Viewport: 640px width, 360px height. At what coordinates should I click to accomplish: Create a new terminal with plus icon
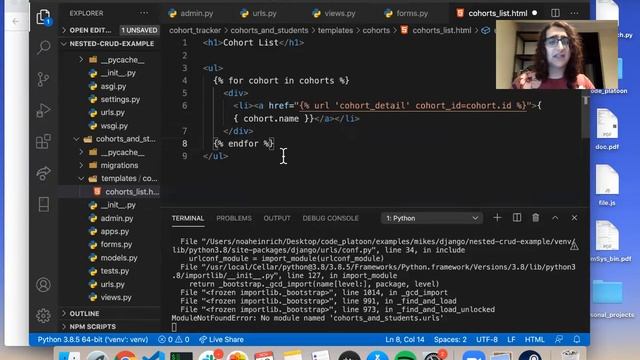click(x=497, y=218)
